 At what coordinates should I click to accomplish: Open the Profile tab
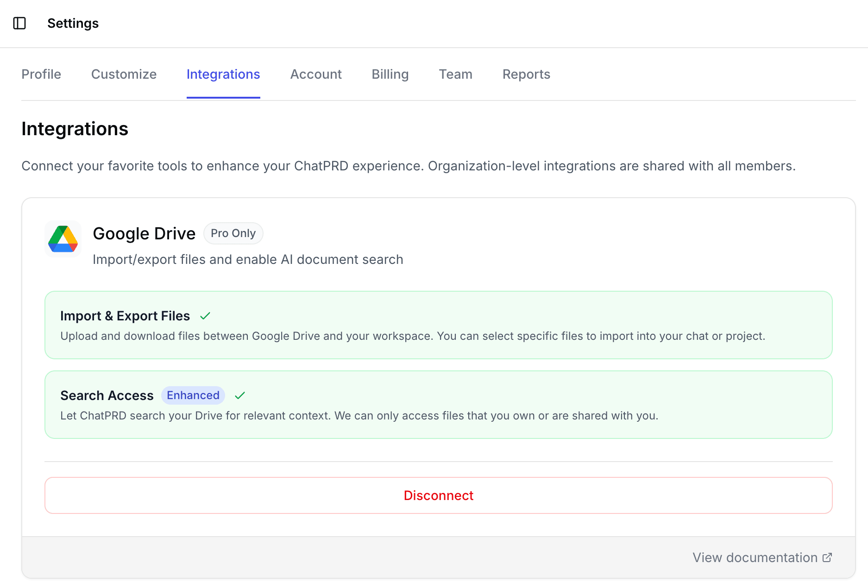[41, 74]
